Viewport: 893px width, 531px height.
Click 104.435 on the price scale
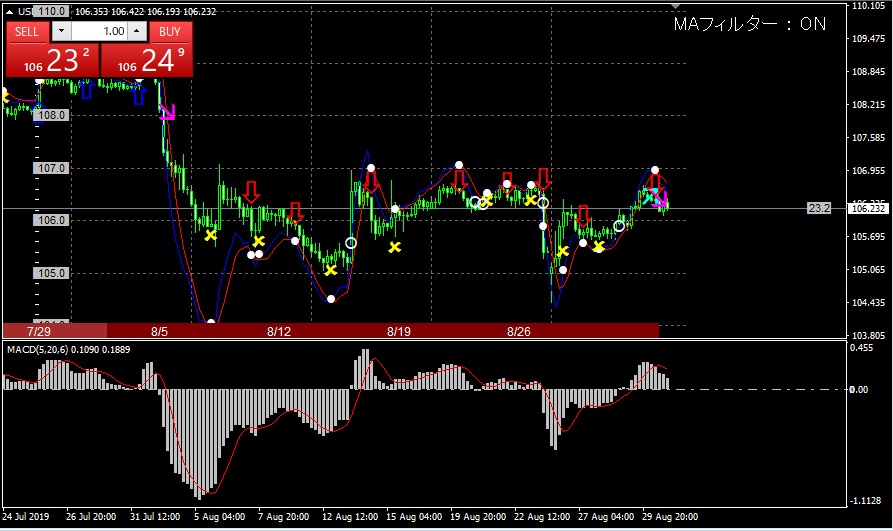869,303
